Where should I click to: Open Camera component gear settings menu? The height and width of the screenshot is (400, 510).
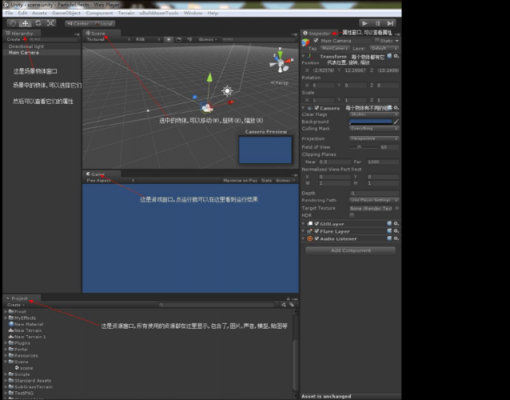point(396,108)
